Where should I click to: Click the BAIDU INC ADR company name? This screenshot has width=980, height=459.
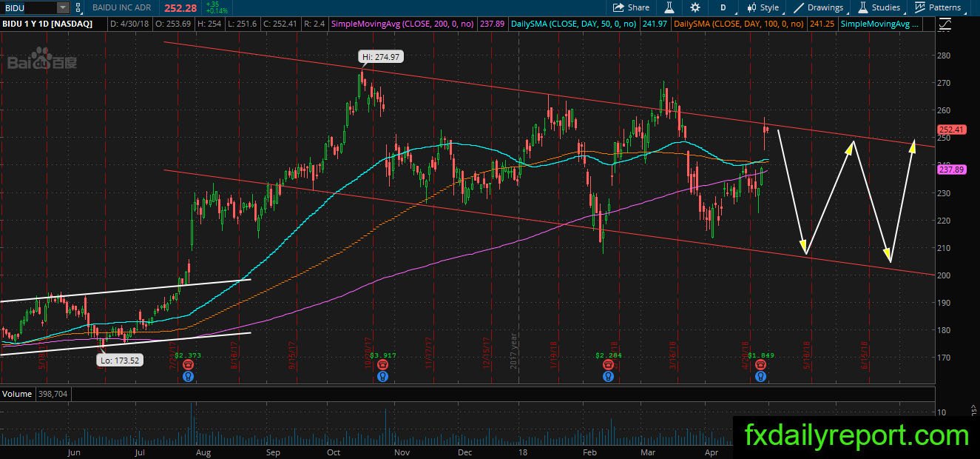pos(123,7)
